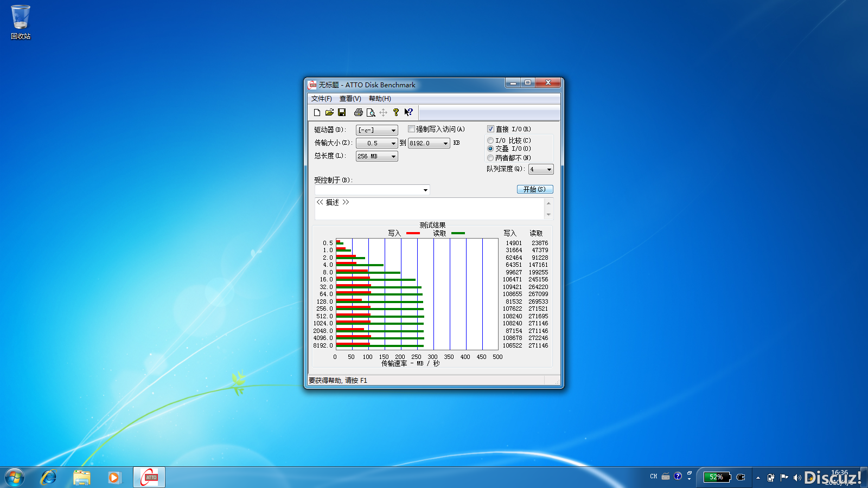
Task: Open the Windows Start menu orb
Action: click(x=15, y=478)
